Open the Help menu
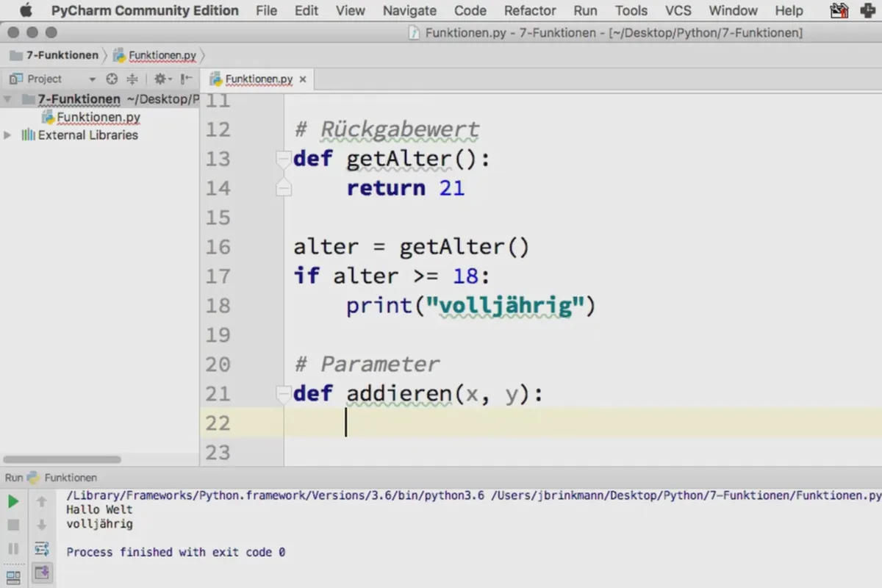 (x=789, y=10)
